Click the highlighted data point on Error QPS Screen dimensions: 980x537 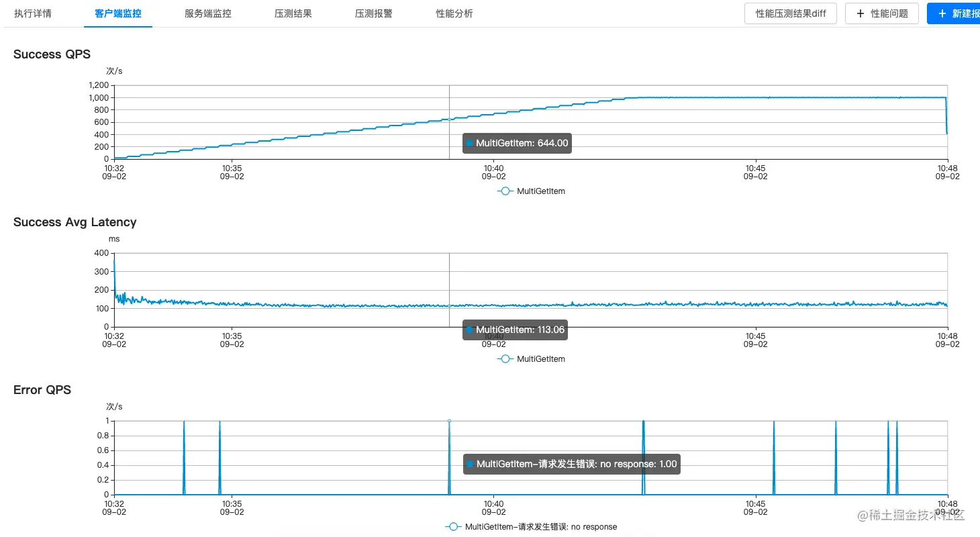coord(449,421)
